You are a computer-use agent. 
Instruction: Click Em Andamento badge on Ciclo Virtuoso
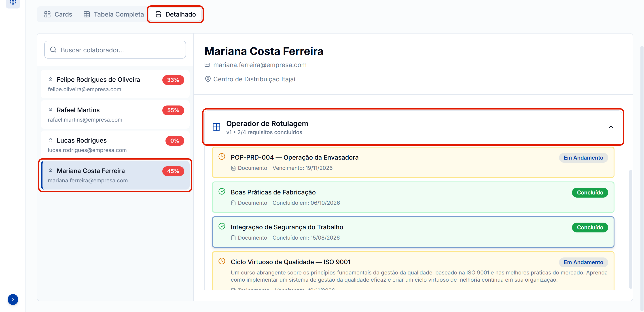[x=583, y=263]
